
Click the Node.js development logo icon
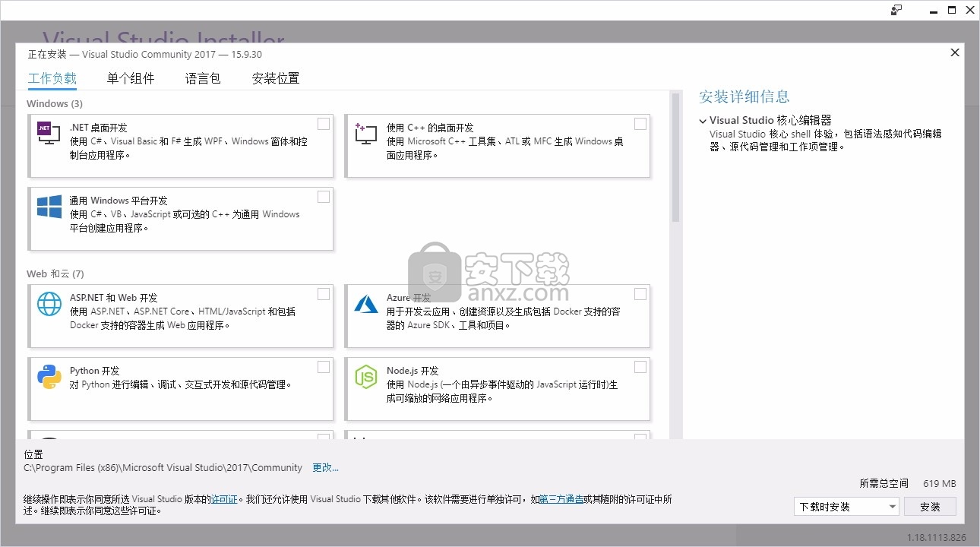(x=365, y=377)
